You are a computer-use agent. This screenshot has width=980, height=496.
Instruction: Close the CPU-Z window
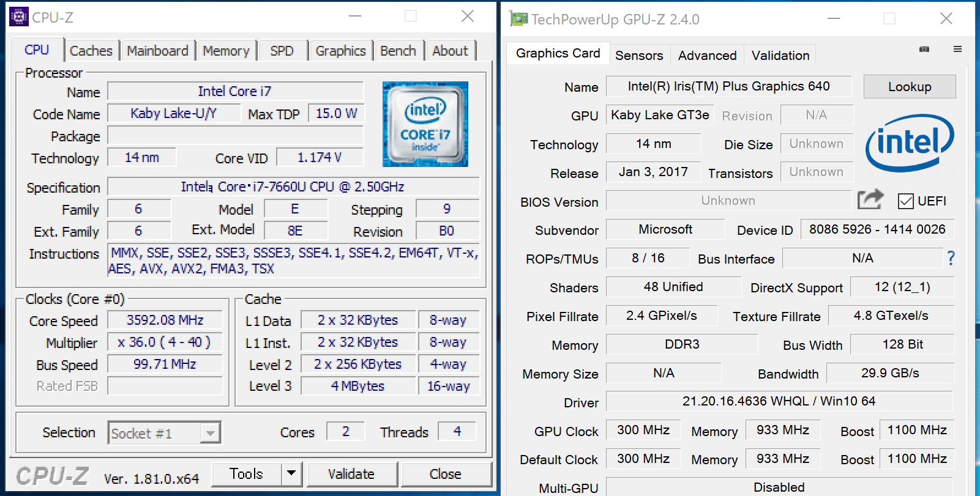point(468,17)
